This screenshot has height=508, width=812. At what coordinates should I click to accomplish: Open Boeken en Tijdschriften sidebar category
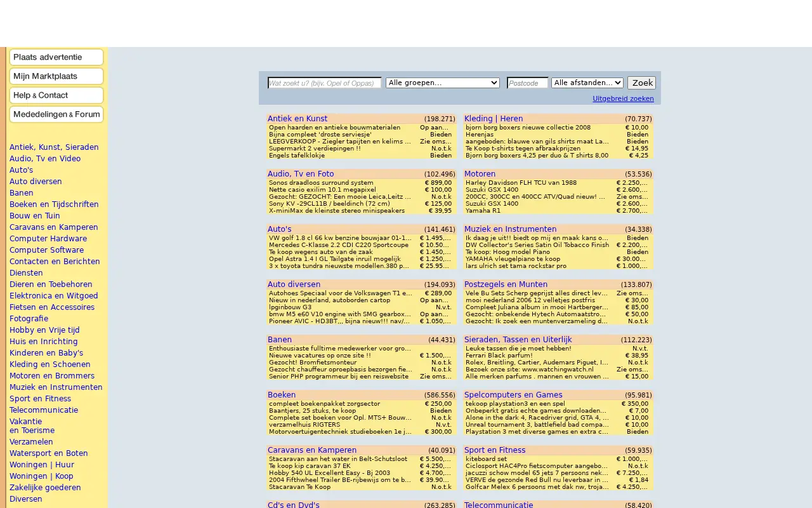pos(54,204)
